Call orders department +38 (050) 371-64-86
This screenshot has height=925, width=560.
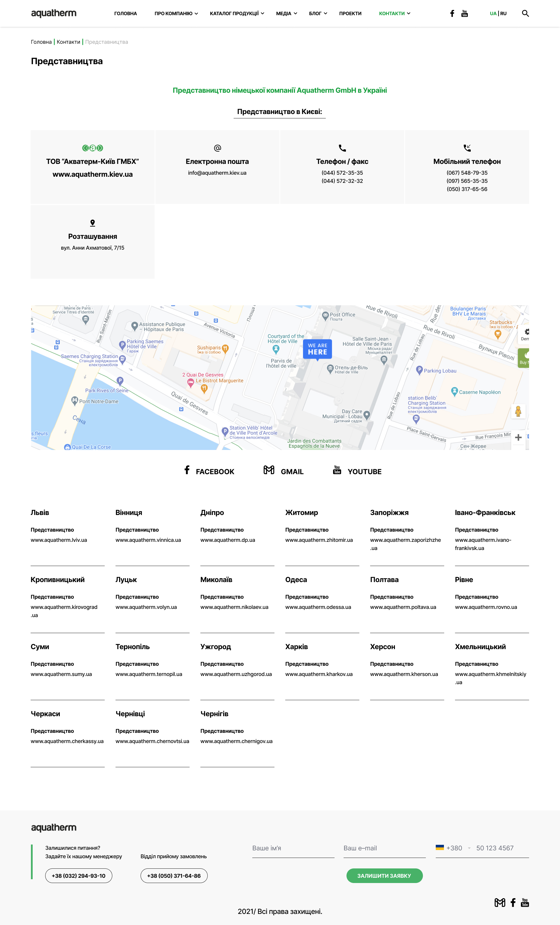click(x=174, y=876)
